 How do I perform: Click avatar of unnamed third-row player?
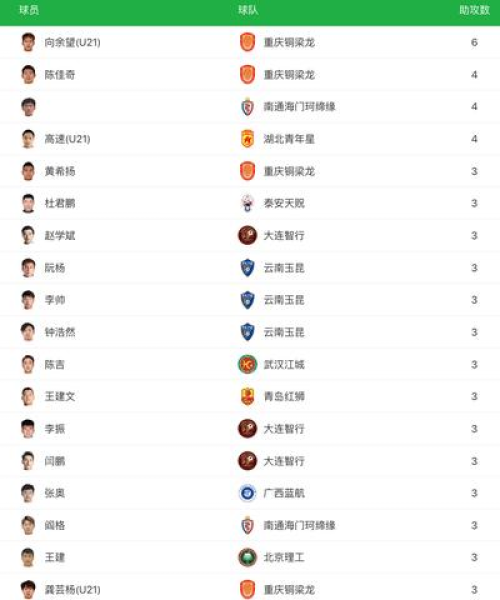[x=28, y=107]
